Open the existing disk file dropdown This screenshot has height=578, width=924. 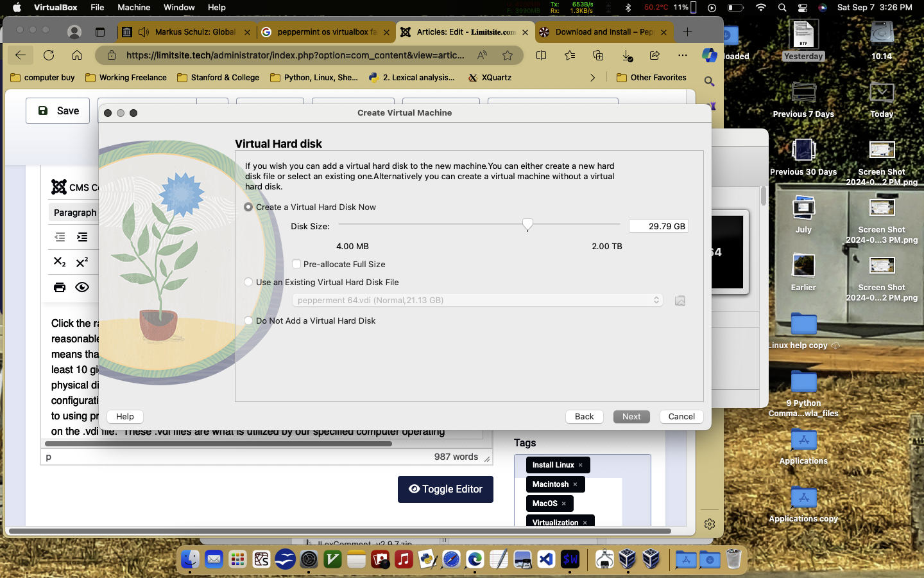coord(477,300)
